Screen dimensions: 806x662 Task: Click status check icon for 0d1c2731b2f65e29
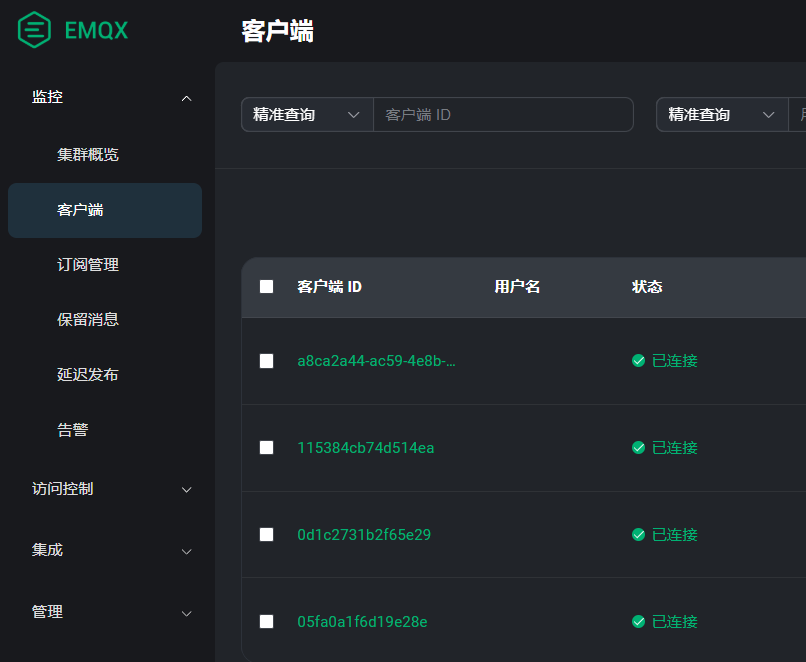pyautogui.click(x=638, y=535)
